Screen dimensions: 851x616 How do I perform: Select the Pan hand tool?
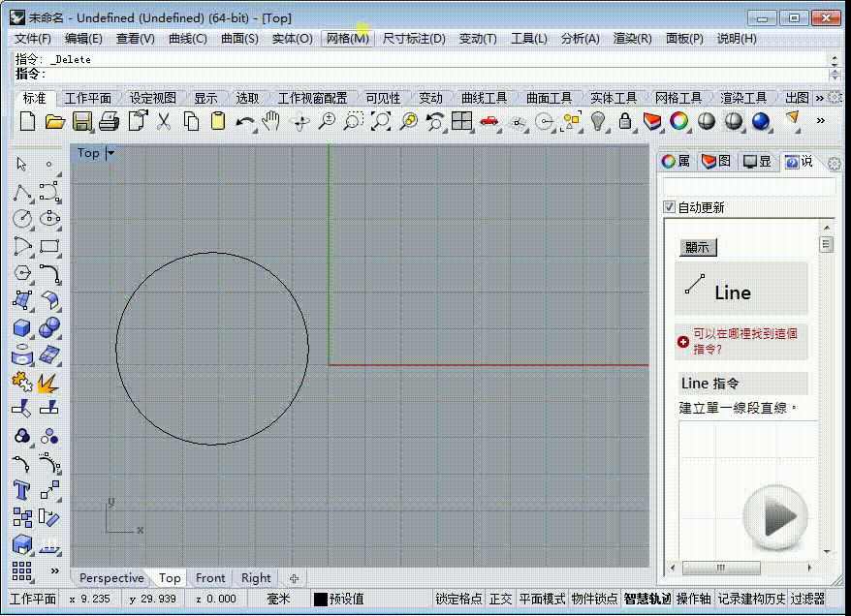(270, 120)
